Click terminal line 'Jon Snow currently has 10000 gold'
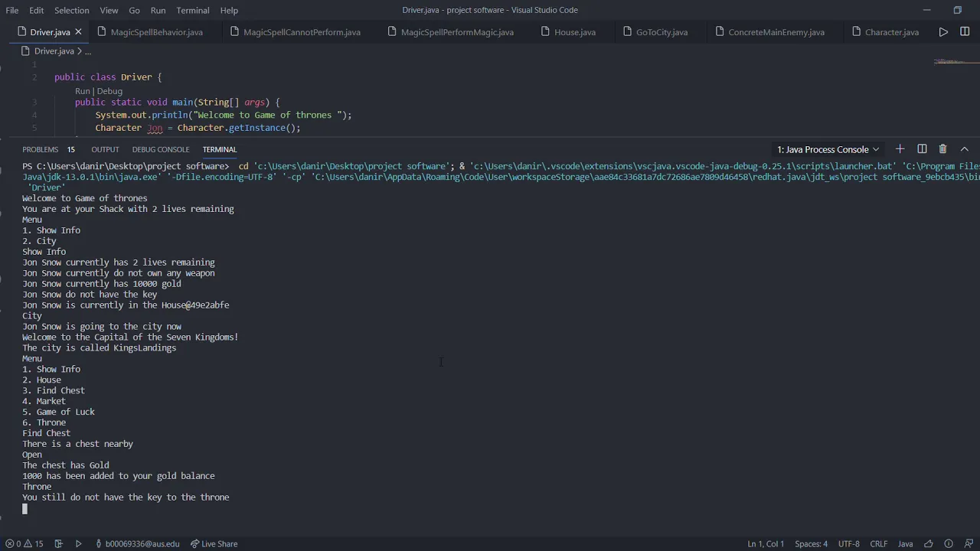Image resolution: width=980 pixels, height=551 pixels. [x=102, y=284]
